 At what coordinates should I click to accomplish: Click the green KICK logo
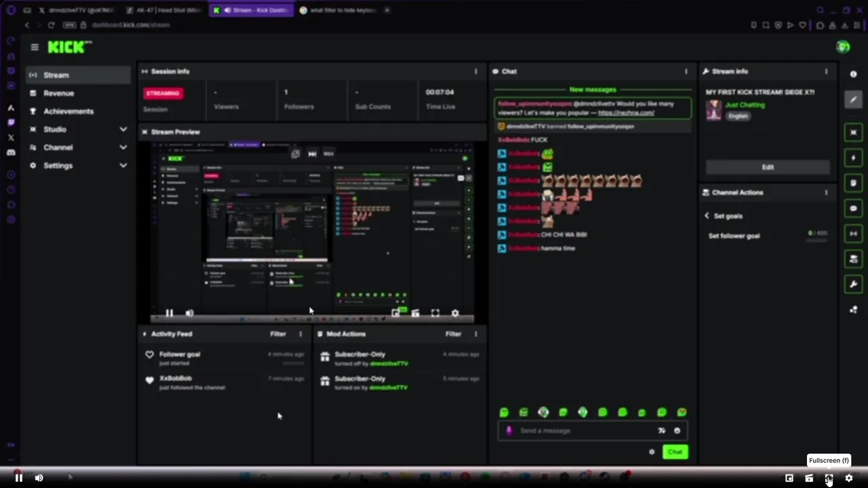tap(68, 47)
